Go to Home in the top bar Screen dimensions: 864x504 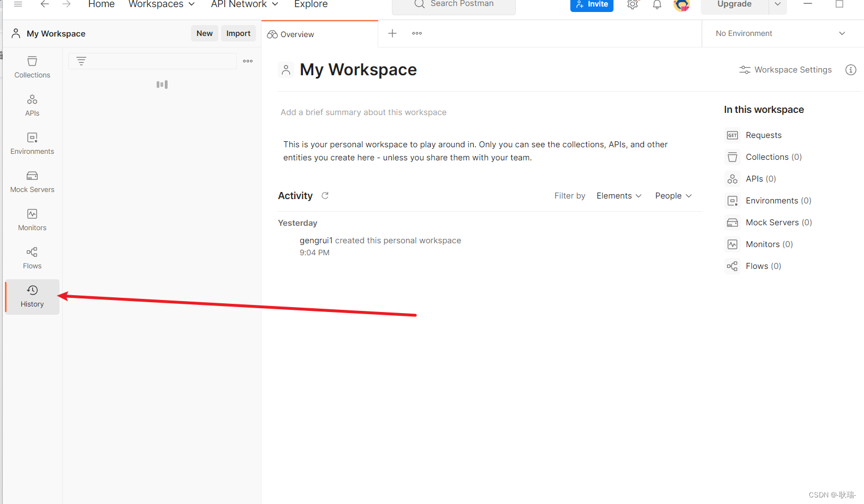coord(102,4)
